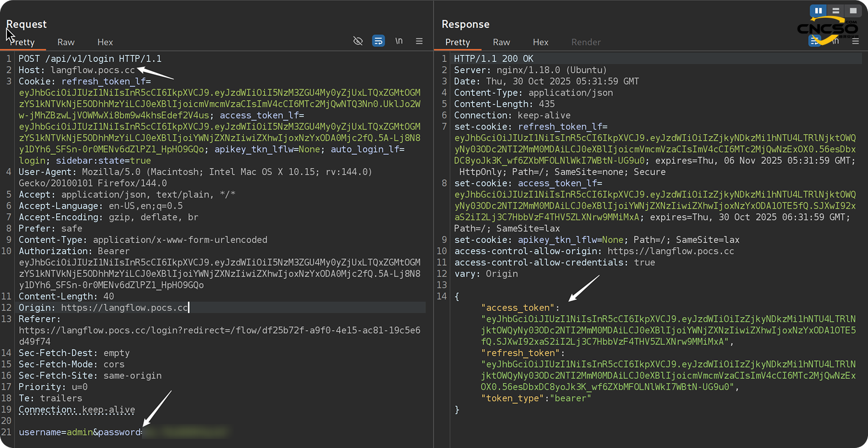Screen dimensions: 868x448
Task: Toggle non-printable characters in Request panel
Action: pyautogui.click(x=399, y=41)
